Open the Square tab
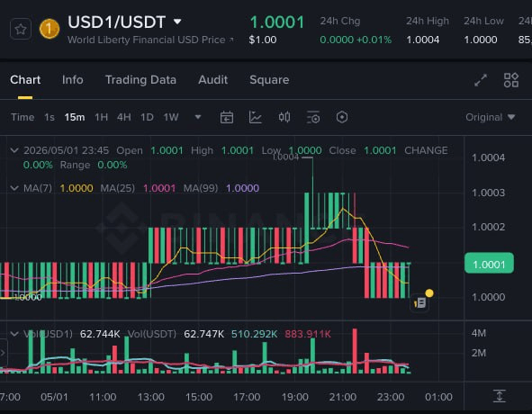The width and height of the screenshot is (532, 414). pyautogui.click(x=269, y=80)
